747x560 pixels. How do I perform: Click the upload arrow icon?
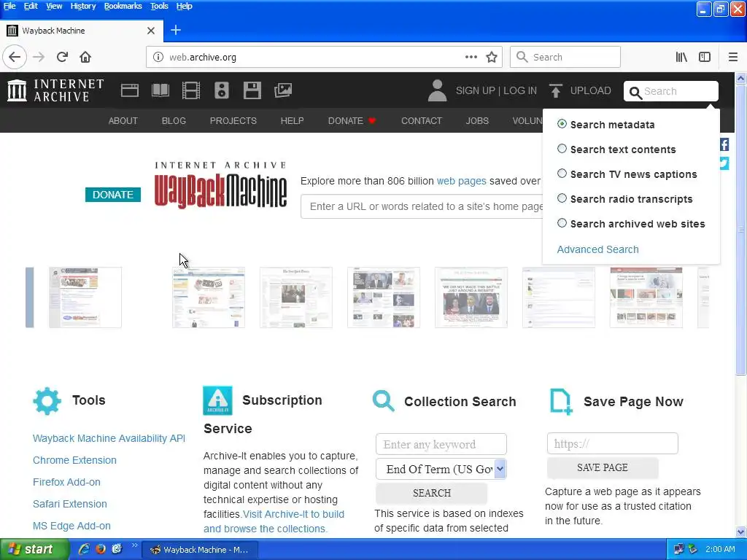(x=555, y=90)
